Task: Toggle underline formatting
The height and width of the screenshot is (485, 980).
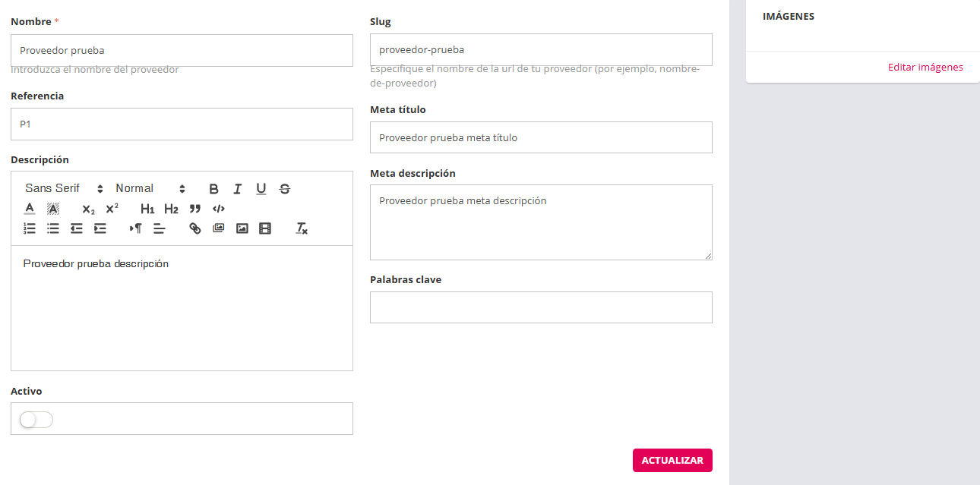Action: (261, 189)
